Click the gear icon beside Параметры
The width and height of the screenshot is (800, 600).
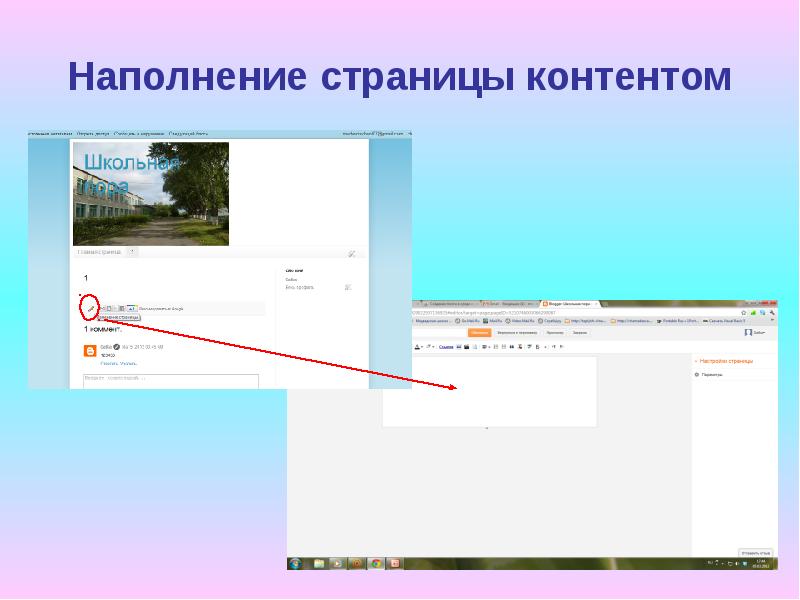[696, 374]
